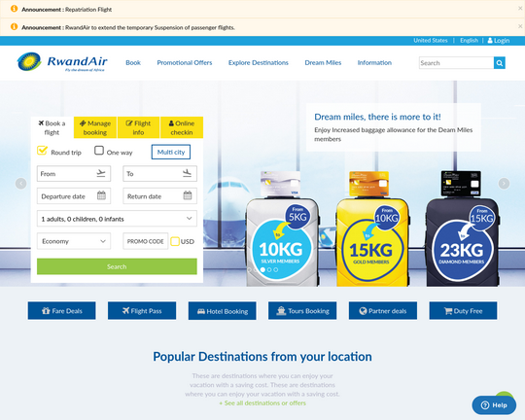Click the previous slide arrow on carousel

(20, 183)
